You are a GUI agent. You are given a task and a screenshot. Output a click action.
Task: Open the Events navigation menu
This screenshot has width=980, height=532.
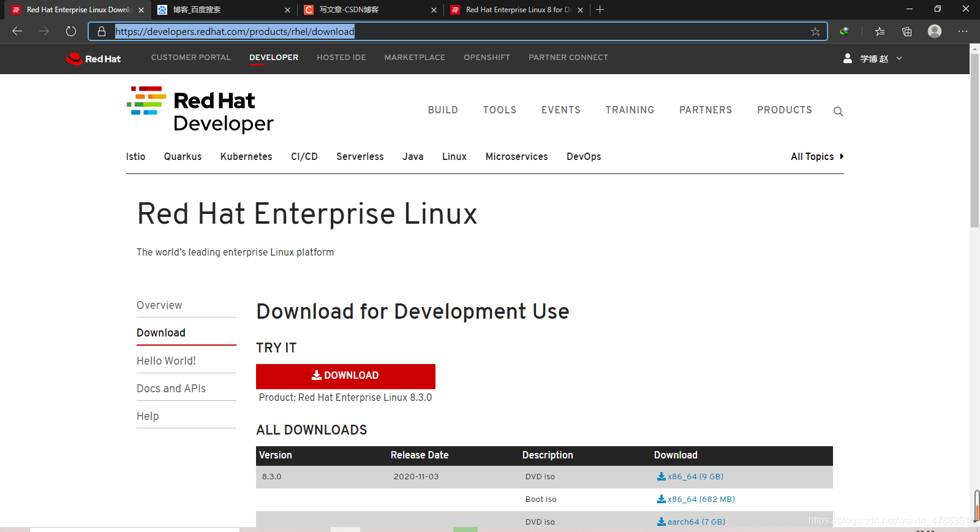pos(561,110)
